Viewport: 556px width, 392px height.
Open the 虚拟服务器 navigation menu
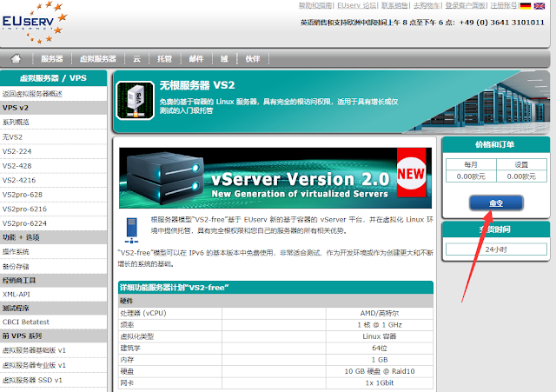[x=98, y=58]
